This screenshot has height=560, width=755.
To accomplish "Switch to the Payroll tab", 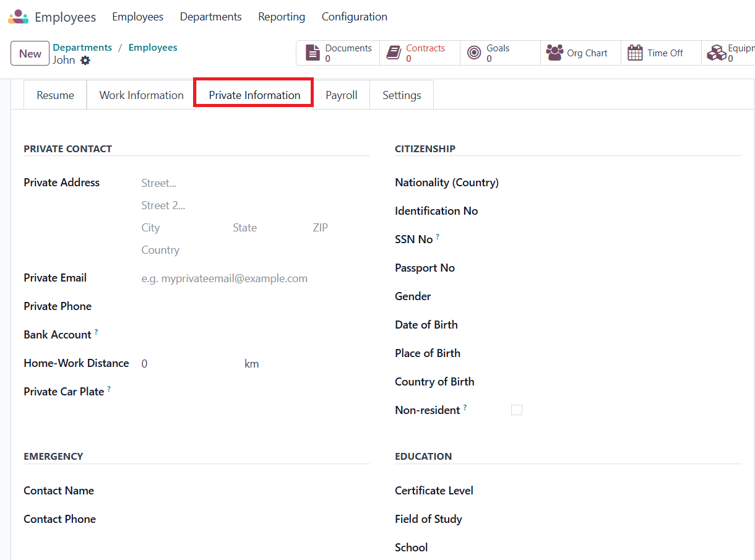I will coord(342,95).
